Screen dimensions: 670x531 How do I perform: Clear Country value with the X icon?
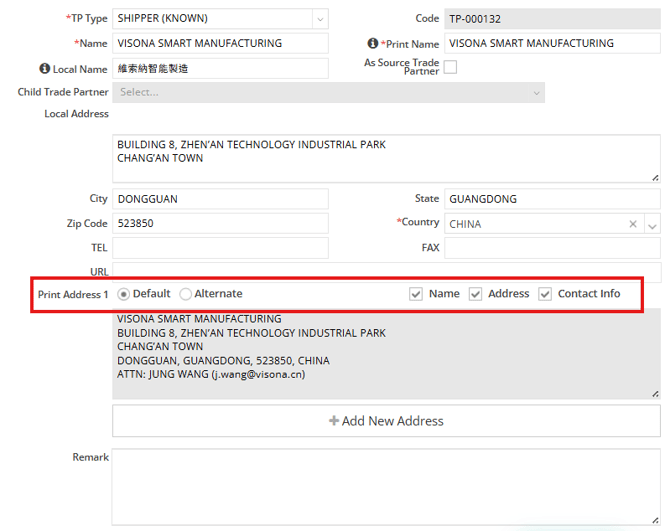(633, 224)
